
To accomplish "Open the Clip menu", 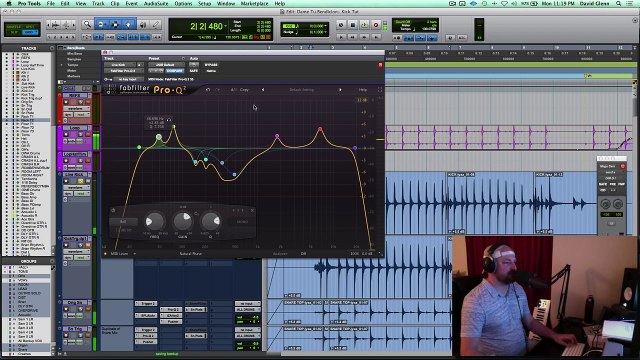I will [x=115, y=3].
